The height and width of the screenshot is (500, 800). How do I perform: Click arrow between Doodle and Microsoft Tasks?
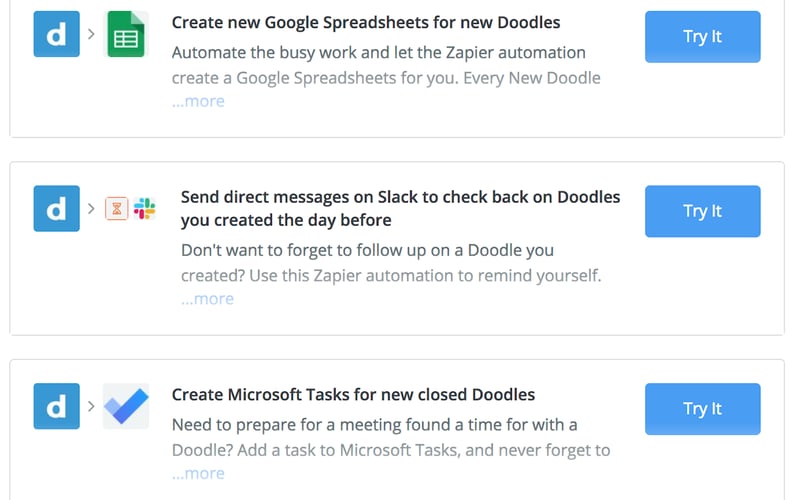pos(91,407)
